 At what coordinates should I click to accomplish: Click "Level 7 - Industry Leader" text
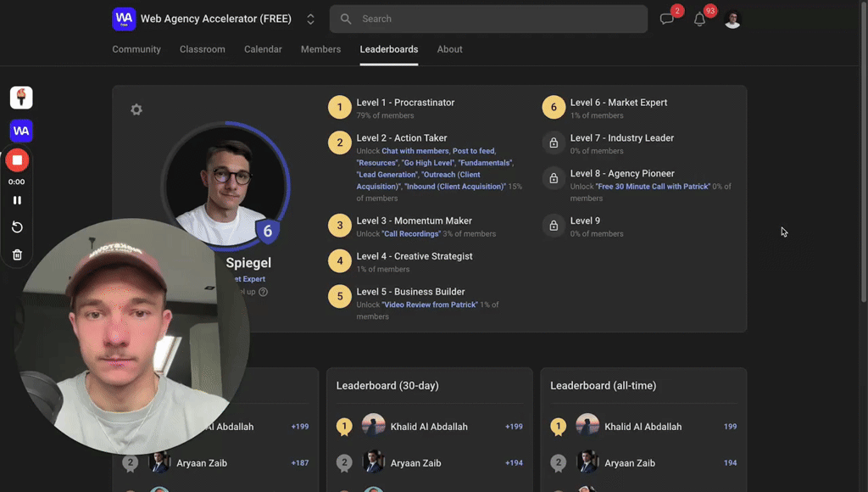tap(621, 138)
